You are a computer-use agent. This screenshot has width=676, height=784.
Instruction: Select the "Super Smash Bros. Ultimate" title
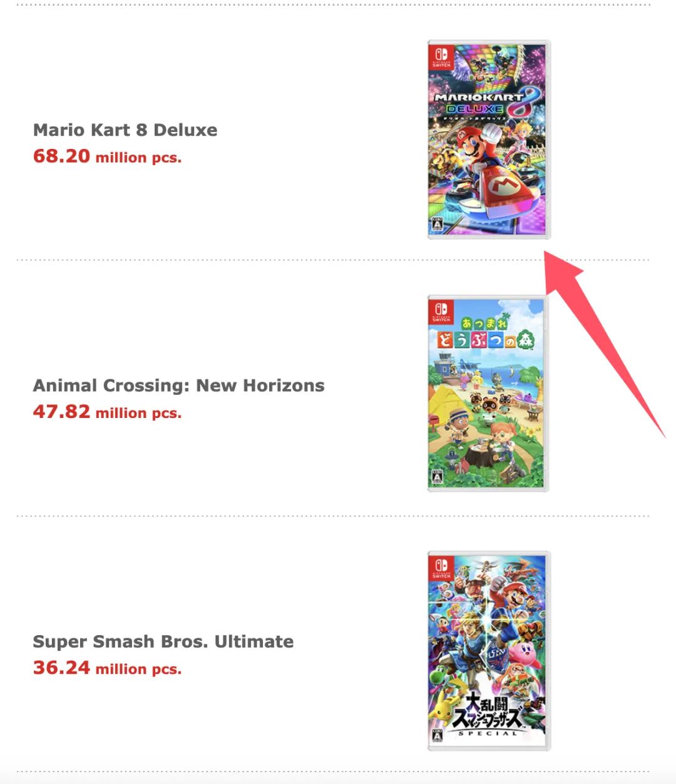pos(163,641)
